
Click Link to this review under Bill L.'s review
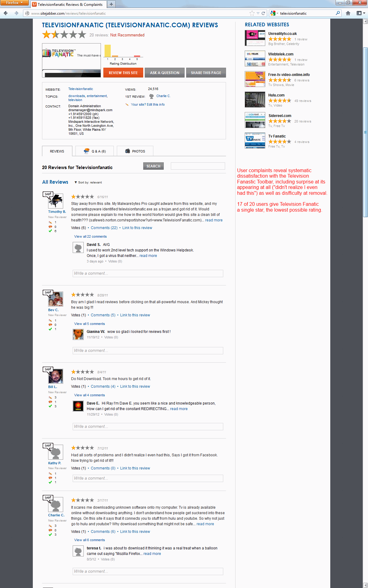(135, 386)
